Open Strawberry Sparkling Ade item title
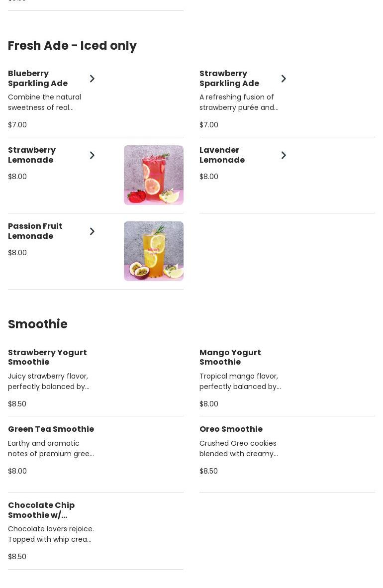This screenshot has width=383, height=588. (x=229, y=79)
